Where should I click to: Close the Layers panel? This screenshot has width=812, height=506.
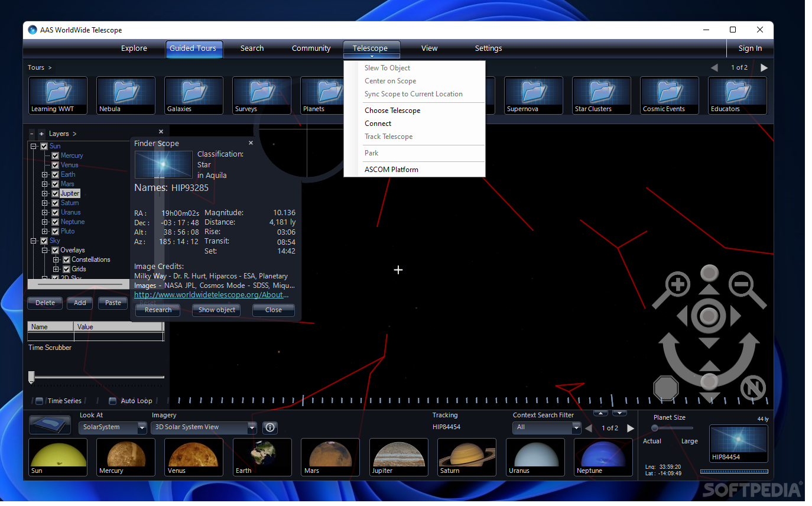pyautogui.click(x=161, y=132)
